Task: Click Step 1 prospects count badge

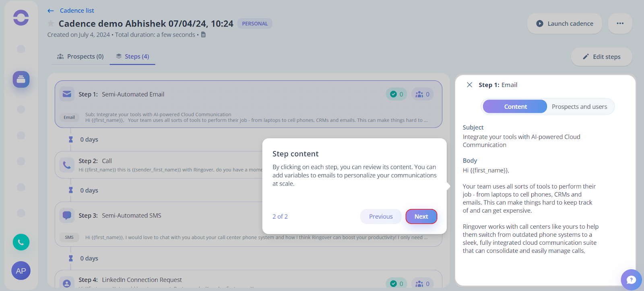Action: 423,94
